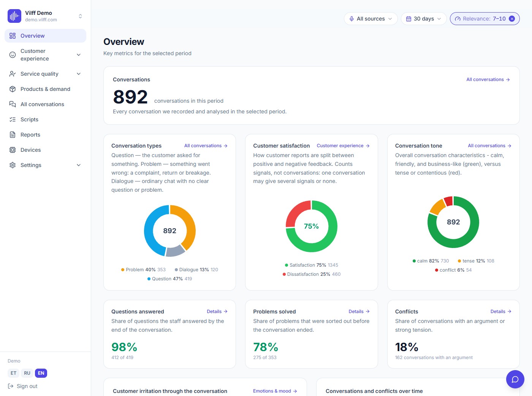
Task: Click the red Dissatisfaction legend dot
Action: pos(284,274)
